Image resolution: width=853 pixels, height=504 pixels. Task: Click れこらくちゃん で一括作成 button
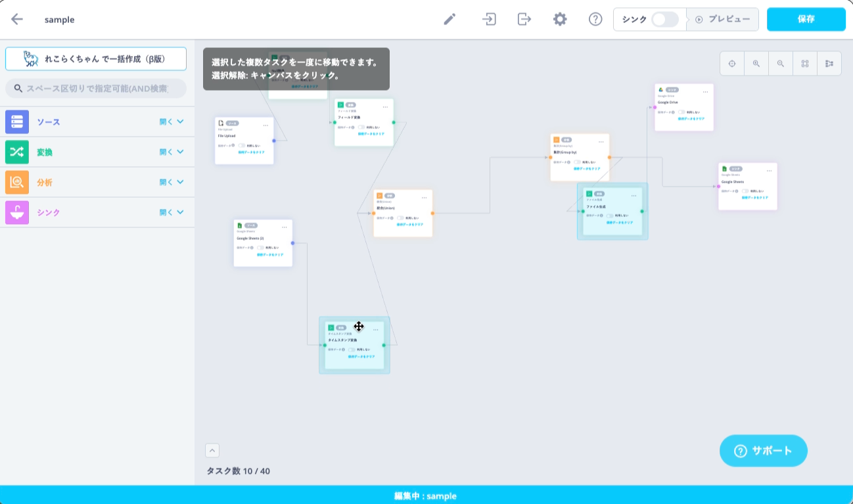(x=96, y=58)
